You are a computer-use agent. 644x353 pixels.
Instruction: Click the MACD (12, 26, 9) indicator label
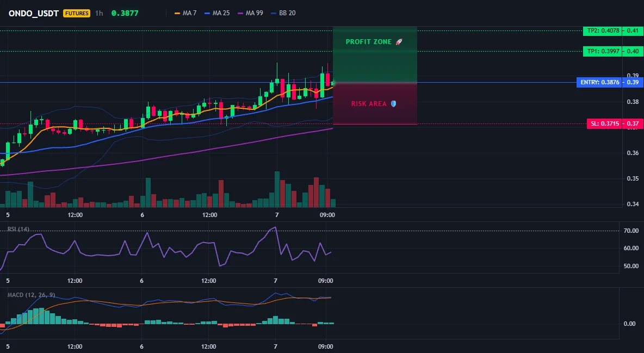(x=31, y=295)
